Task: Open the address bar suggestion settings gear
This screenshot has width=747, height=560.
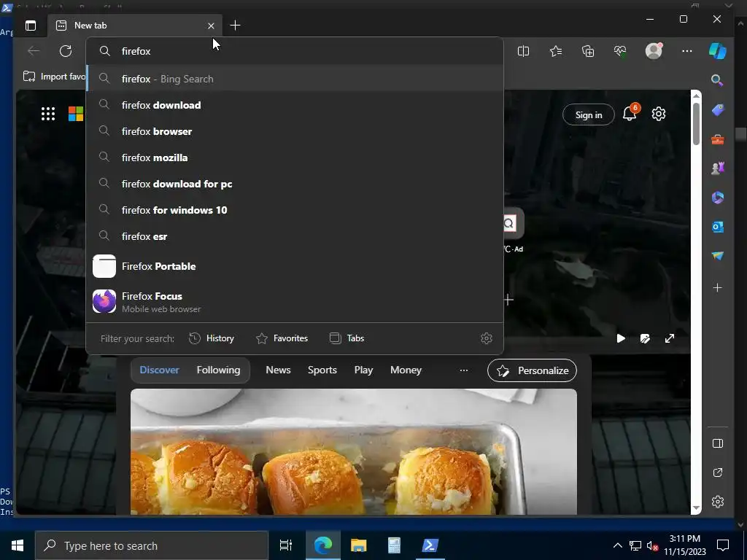Action: [x=487, y=338]
